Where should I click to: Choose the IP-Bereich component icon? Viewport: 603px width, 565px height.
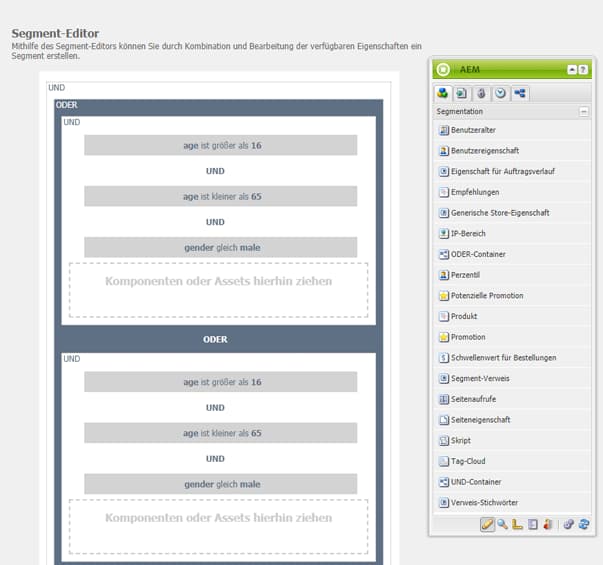pyautogui.click(x=444, y=233)
